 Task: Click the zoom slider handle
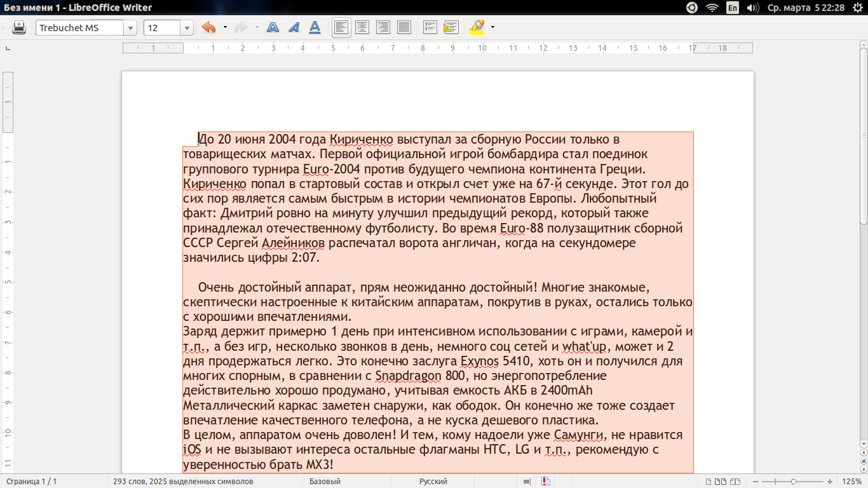(794, 482)
